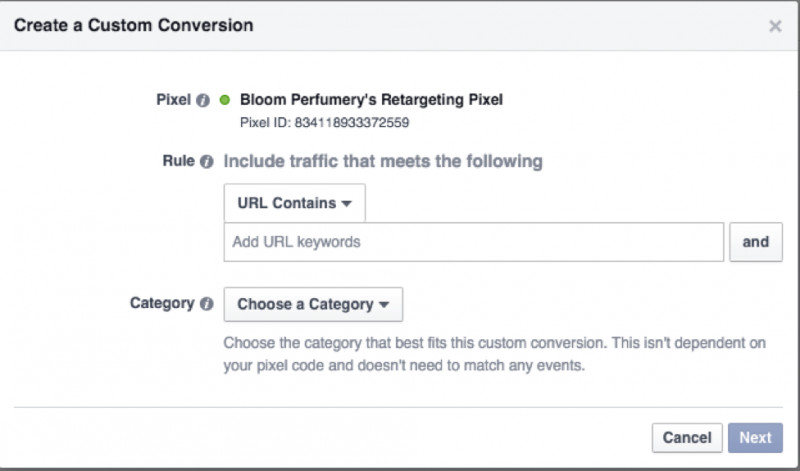
Task: Click the info icon beside Category
Action: (x=206, y=304)
